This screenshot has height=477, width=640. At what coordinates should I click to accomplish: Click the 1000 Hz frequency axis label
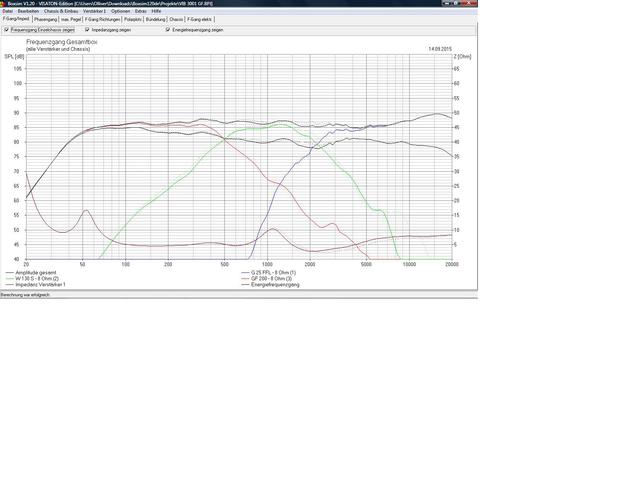click(x=267, y=264)
